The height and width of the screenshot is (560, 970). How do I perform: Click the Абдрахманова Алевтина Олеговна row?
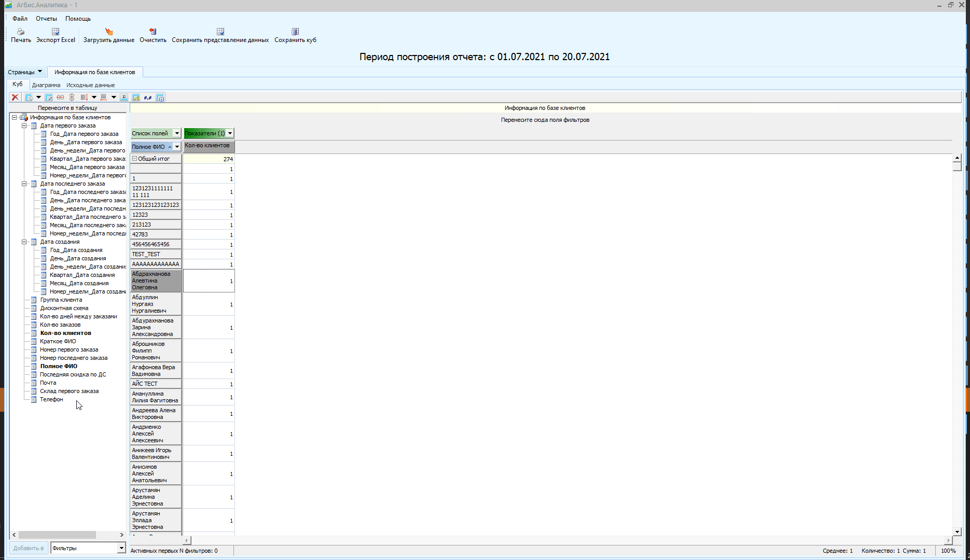pos(156,281)
